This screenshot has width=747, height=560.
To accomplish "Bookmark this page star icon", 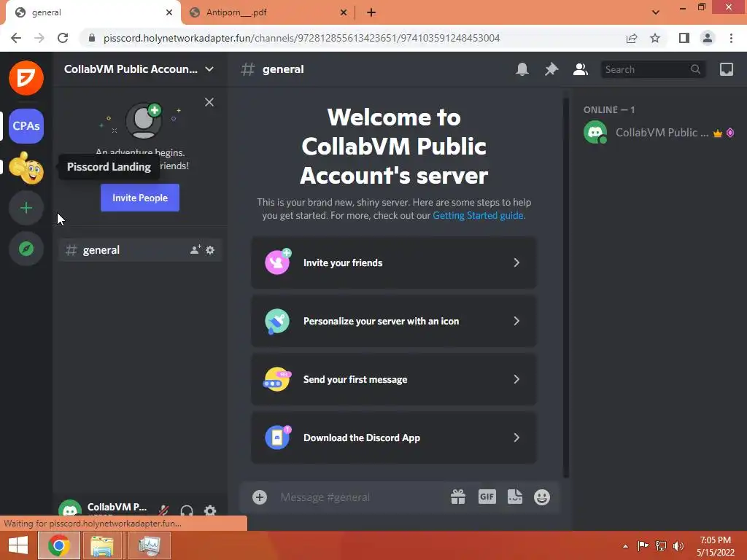I will click(655, 38).
